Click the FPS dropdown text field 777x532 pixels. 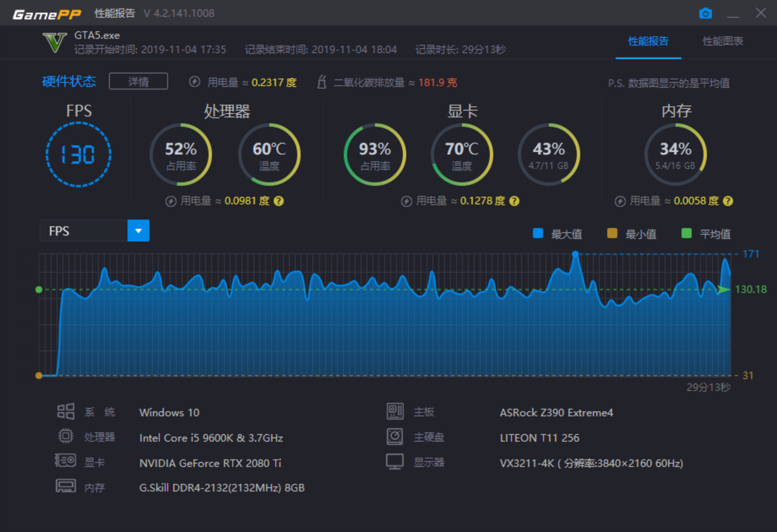[84, 231]
